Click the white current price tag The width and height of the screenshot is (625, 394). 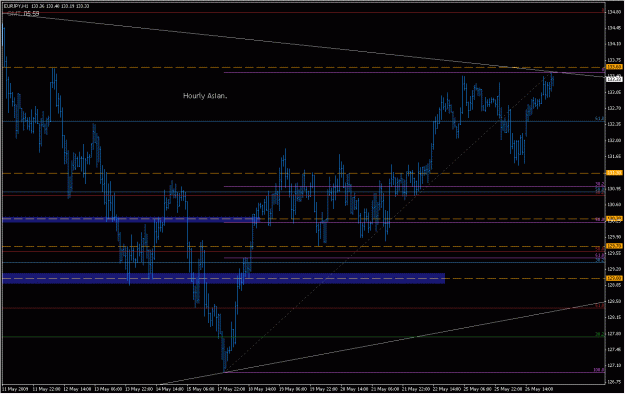tap(614, 79)
